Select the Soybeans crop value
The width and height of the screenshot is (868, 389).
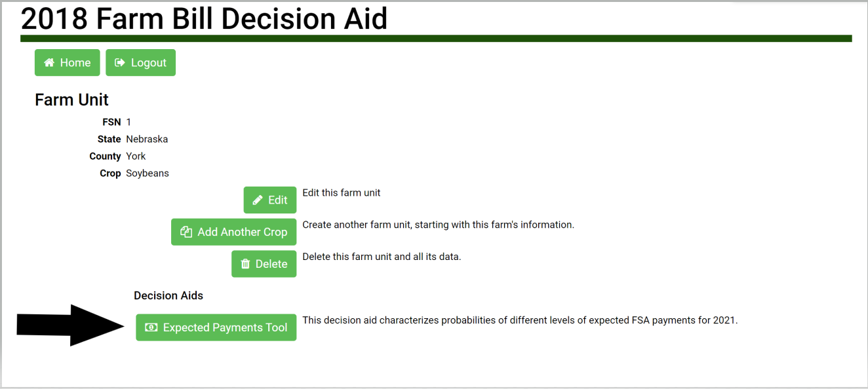click(148, 174)
